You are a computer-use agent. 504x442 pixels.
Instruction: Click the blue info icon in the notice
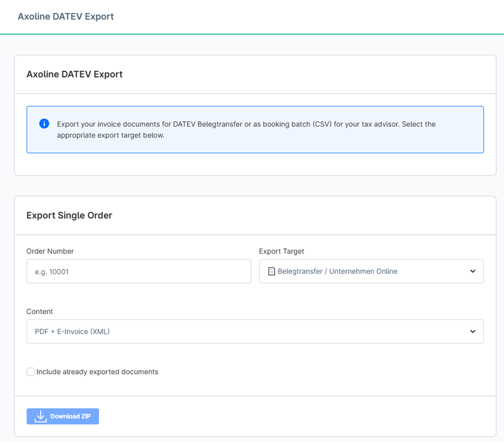click(44, 124)
